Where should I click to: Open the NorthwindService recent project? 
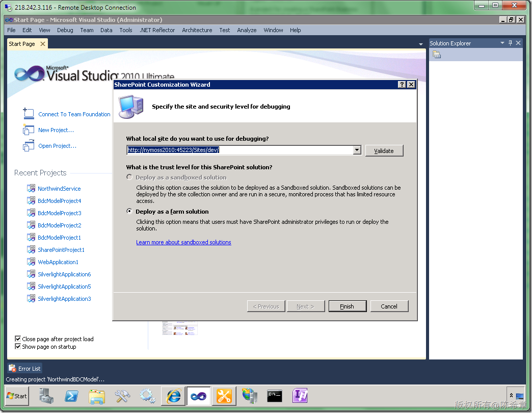pyautogui.click(x=59, y=188)
